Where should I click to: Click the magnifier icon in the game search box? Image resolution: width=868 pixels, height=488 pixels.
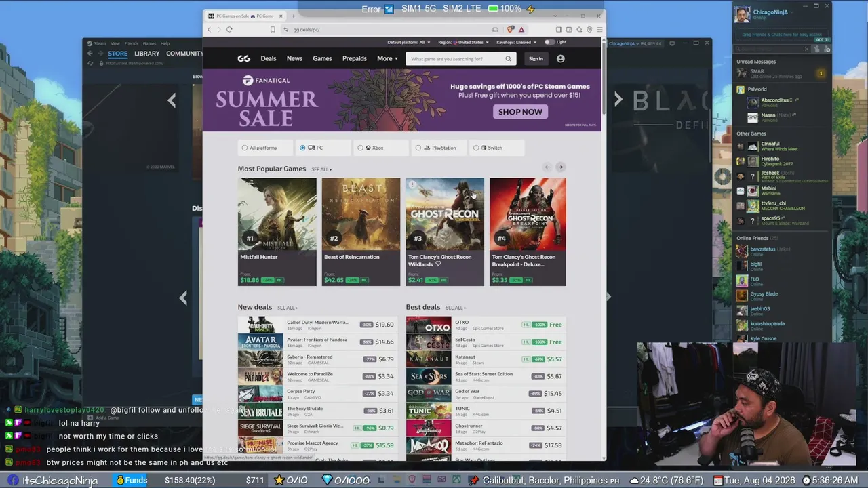(508, 59)
